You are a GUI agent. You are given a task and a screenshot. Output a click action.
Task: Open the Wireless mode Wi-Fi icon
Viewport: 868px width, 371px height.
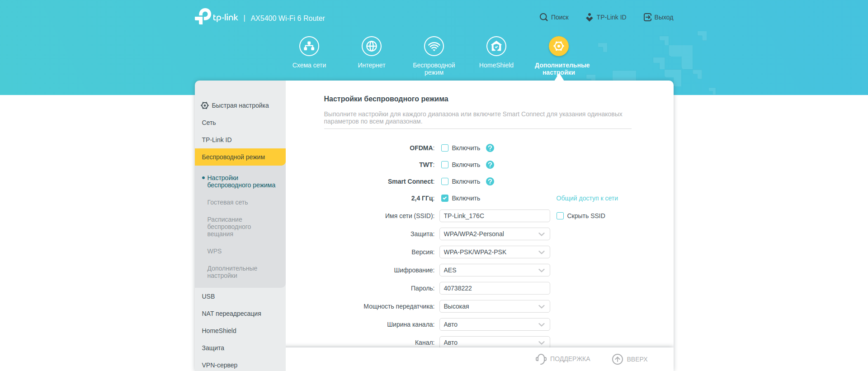434,46
